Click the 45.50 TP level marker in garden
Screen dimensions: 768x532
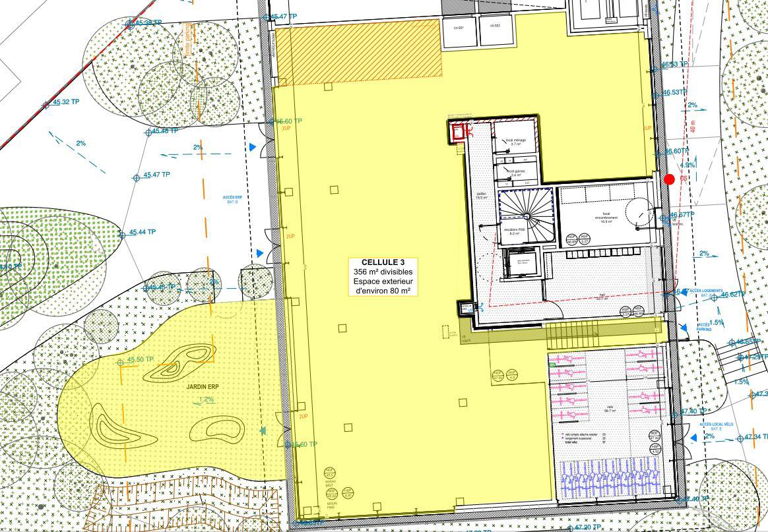pos(121,362)
